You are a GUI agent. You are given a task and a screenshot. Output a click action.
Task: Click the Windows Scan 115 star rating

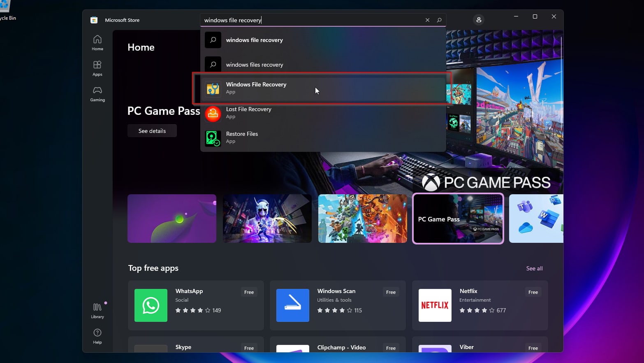coord(340,310)
